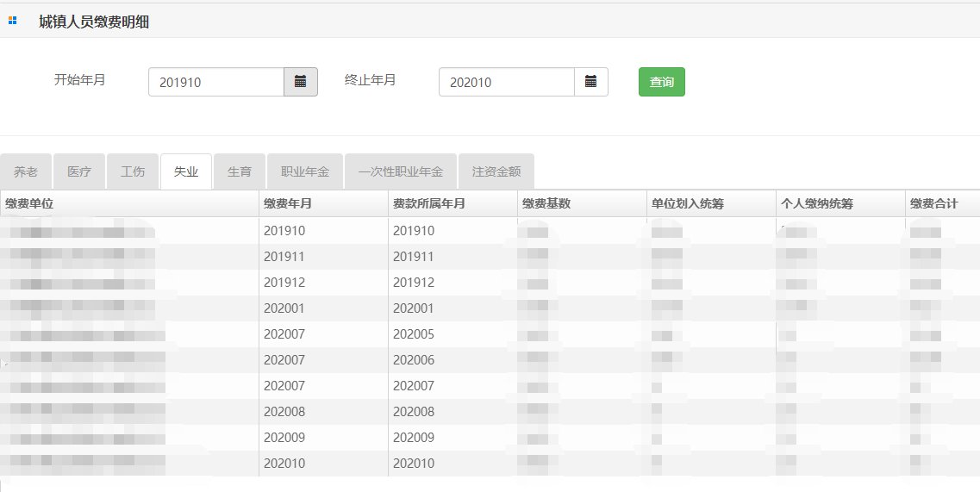Viewport: 980px width, 492px height.
Task: Switch to the 医疗 tab
Action: point(79,171)
